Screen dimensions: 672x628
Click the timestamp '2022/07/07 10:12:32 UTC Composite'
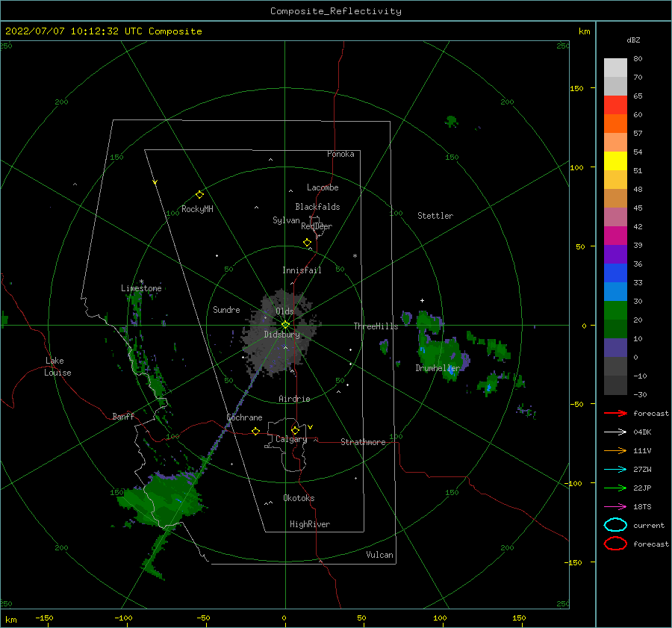104,31
